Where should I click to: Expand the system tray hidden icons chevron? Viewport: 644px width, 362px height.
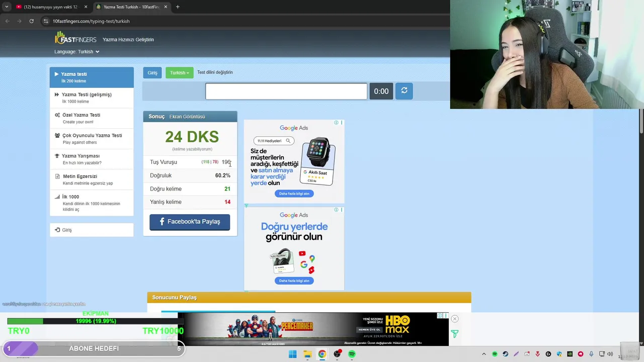click(484, 354)
